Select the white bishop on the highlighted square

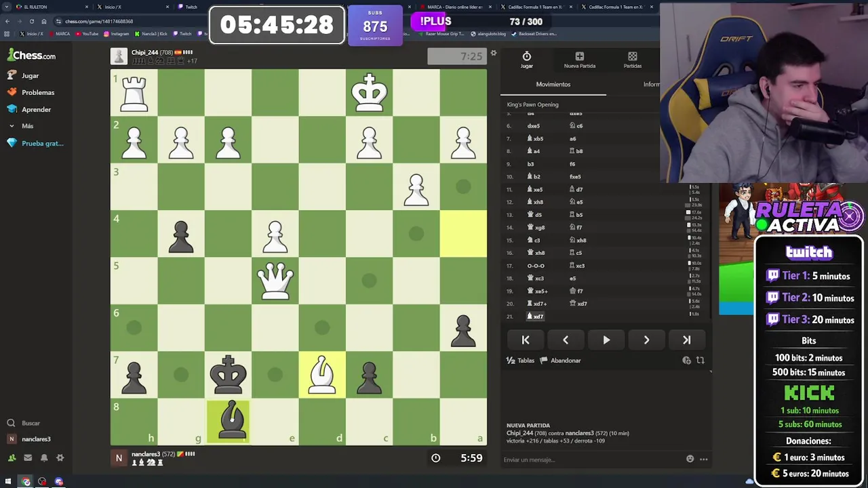click(322, 374)
